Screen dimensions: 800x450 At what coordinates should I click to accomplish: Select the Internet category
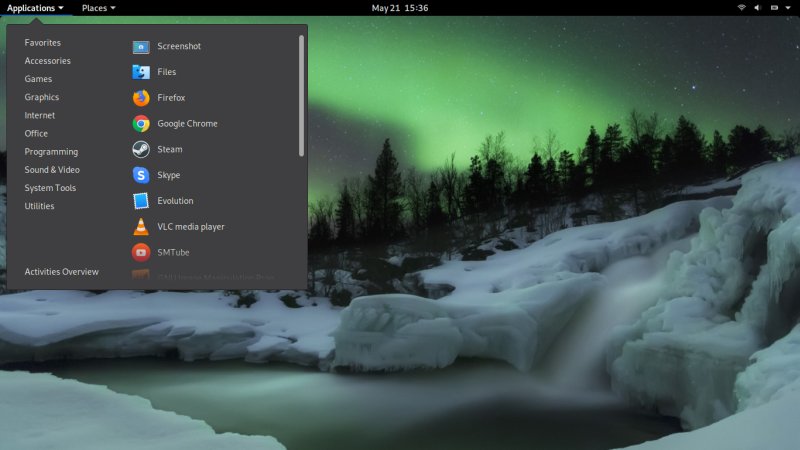40,115
